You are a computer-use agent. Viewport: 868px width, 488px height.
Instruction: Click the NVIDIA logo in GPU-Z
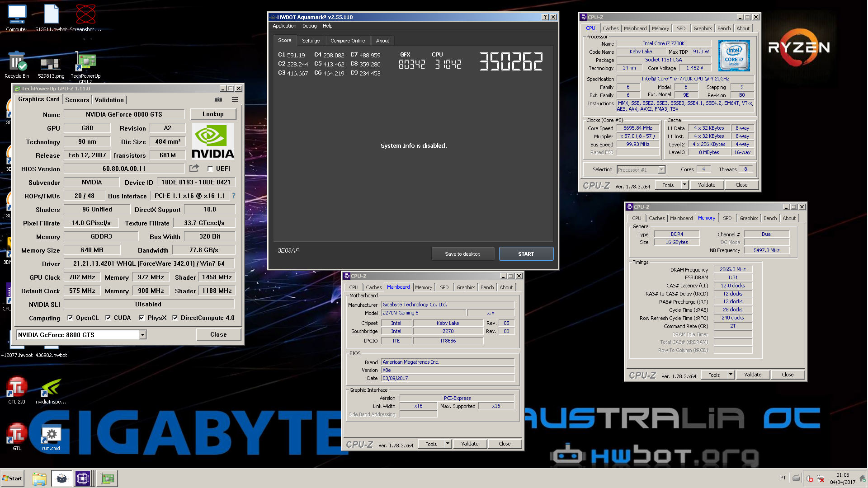(x=213, y=141)
